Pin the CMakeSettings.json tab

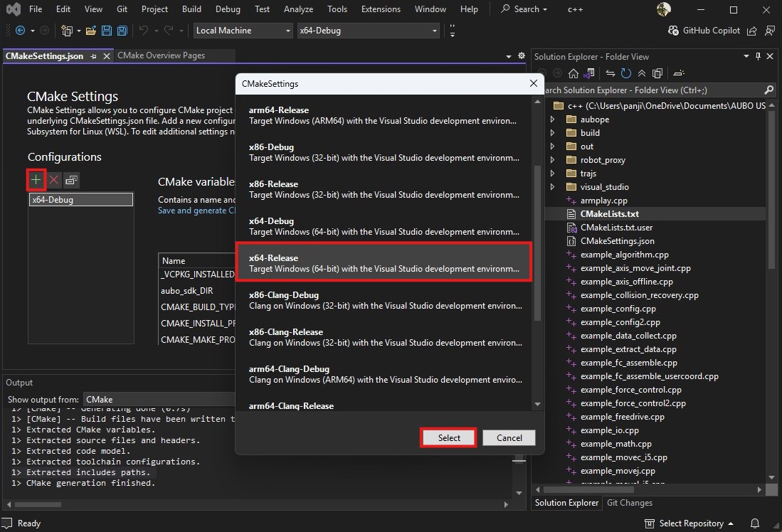click(x=93, y=56)
